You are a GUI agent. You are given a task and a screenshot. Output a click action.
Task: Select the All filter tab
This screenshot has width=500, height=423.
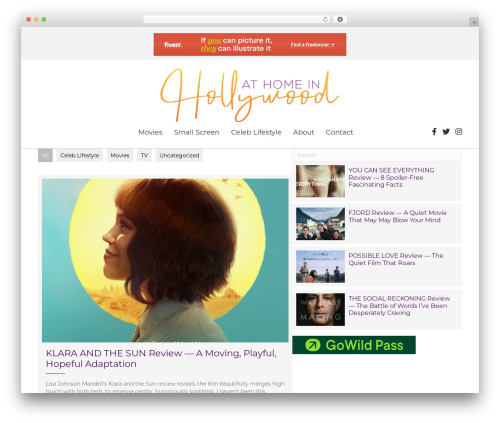coord(45,155)
